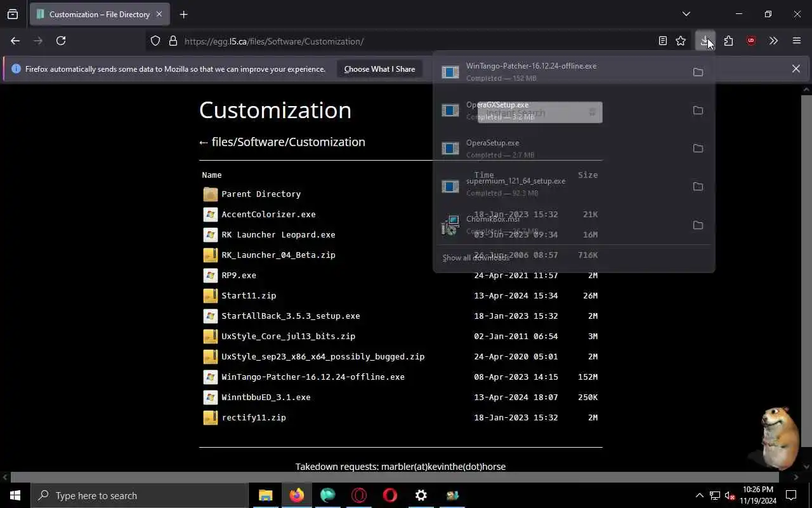Show WinTango-Patcher download in folder

pos(698,72)
